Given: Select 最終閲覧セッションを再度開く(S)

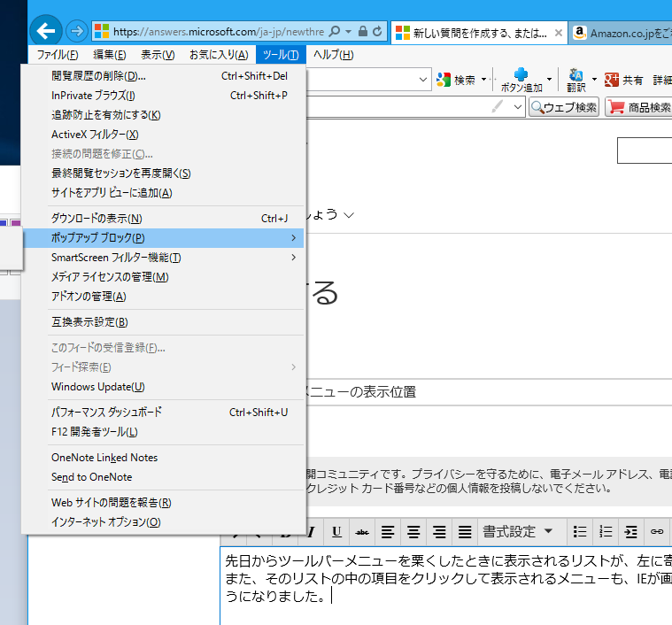Looking at the screenshot, I should point(164,174).
